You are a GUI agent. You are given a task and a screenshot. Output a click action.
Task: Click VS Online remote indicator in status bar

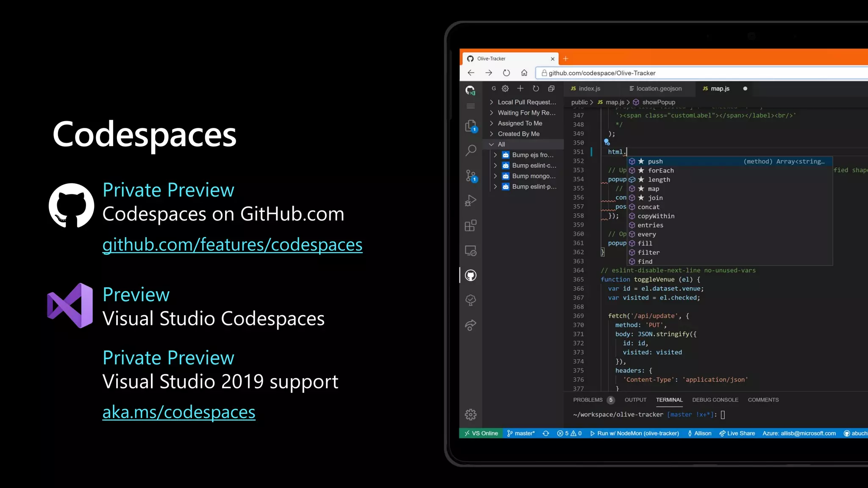[x=481, y=433]
